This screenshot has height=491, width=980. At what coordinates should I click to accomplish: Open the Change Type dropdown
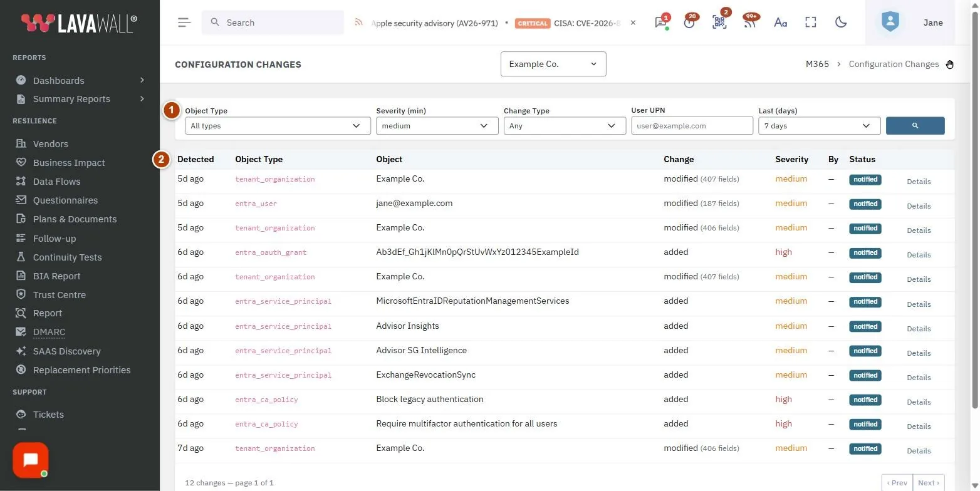[x=565, y=126]
